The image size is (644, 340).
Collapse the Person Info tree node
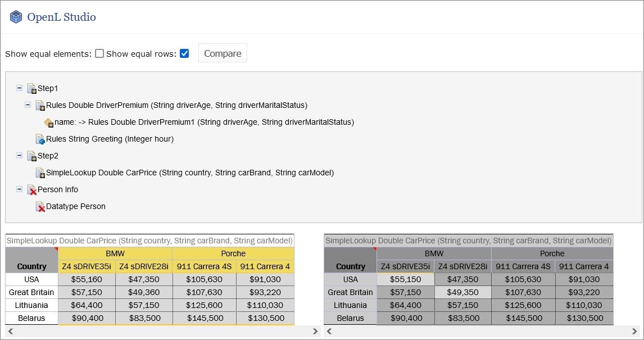click(x=20, y=189)
